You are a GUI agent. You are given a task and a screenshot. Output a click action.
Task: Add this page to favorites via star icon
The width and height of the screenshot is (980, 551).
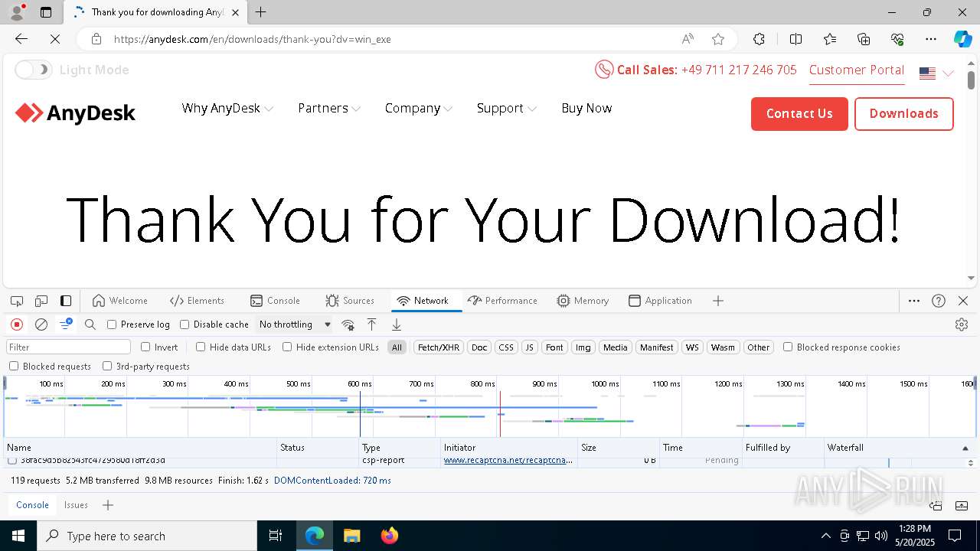(717, 39)
